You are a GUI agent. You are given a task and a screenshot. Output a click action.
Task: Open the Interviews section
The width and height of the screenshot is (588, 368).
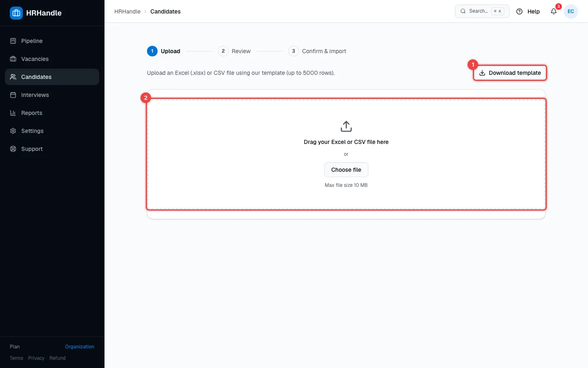coord(52,95)
